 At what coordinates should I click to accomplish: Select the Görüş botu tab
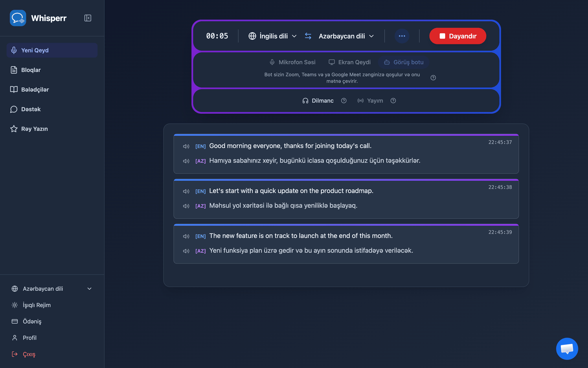[404, 62]
